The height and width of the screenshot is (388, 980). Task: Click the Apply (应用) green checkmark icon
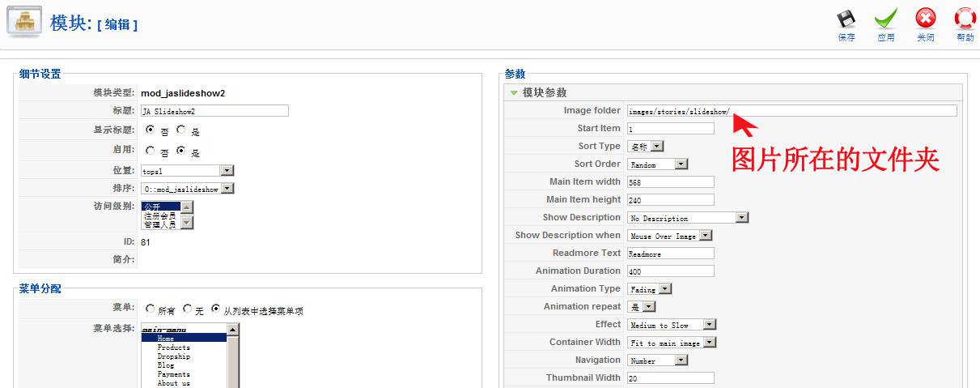coord(885,19)
